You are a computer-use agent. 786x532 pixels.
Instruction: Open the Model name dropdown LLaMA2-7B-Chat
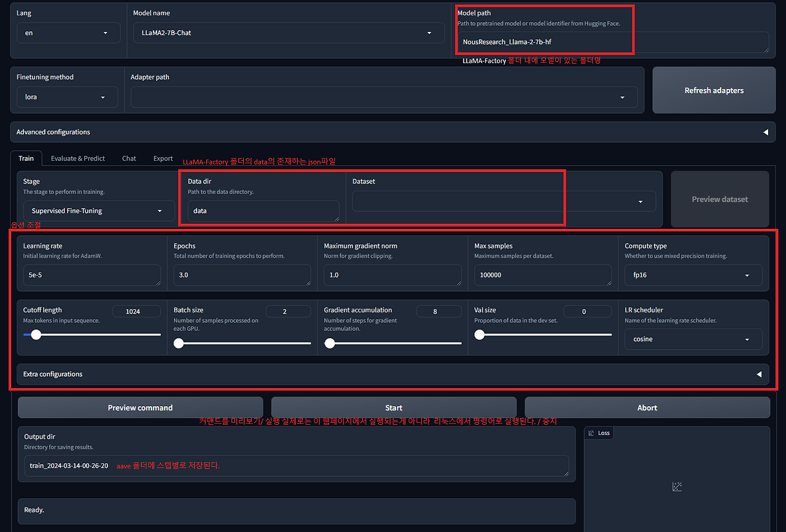tap(289, 33)
